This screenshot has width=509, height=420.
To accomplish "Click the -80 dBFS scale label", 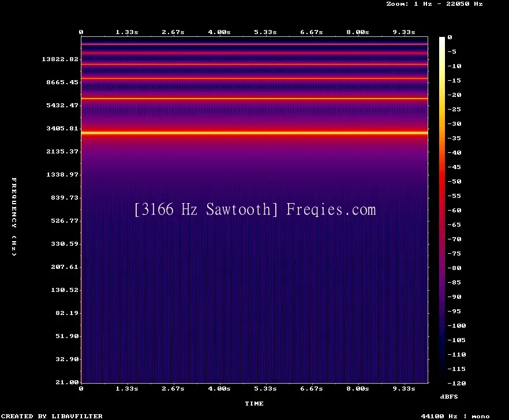I will [454, 268].
